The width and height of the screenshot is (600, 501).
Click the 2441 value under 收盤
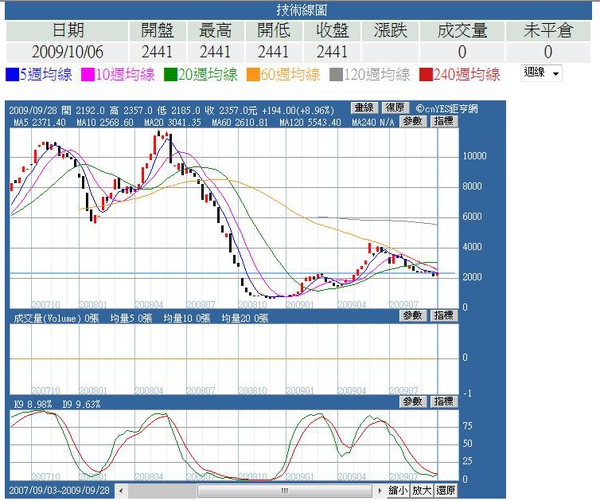click(x=332, y=52)
